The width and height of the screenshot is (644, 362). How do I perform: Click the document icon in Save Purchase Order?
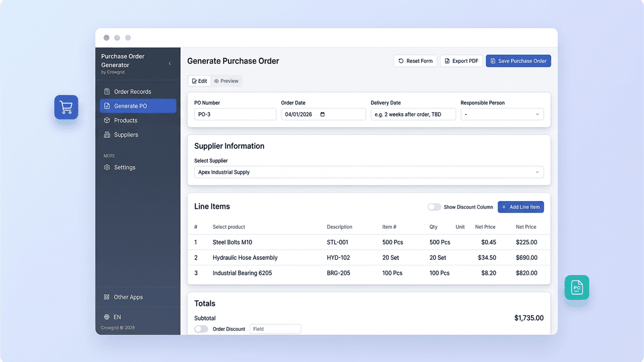click(x=493, y=61)
